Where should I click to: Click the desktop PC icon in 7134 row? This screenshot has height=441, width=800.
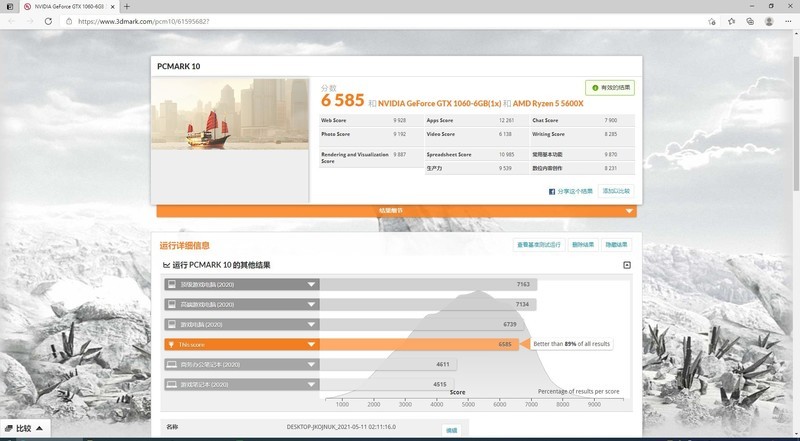pyautogui.click(x=172, y=304)
